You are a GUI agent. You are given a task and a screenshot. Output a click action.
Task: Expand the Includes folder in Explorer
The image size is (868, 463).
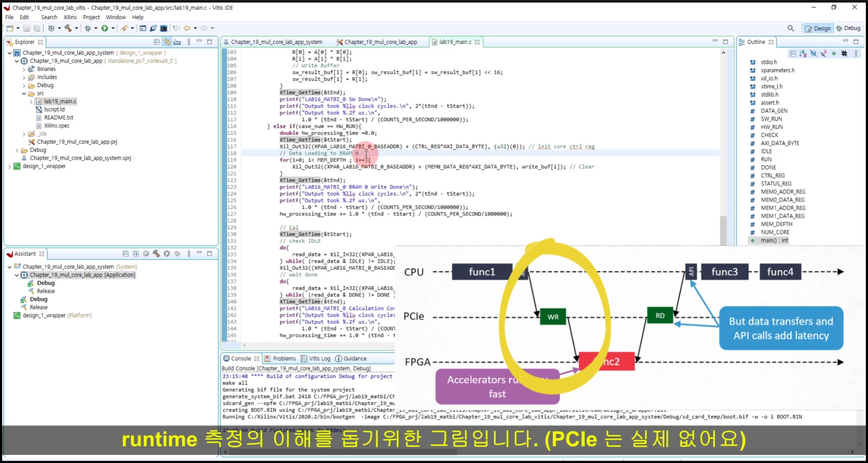click(x=24, y=77)
